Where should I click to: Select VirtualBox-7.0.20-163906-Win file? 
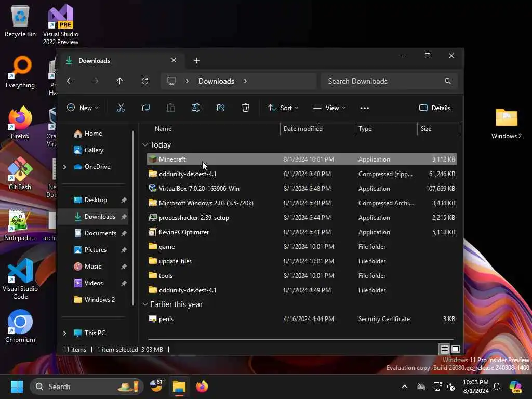[x=302, y=188]
